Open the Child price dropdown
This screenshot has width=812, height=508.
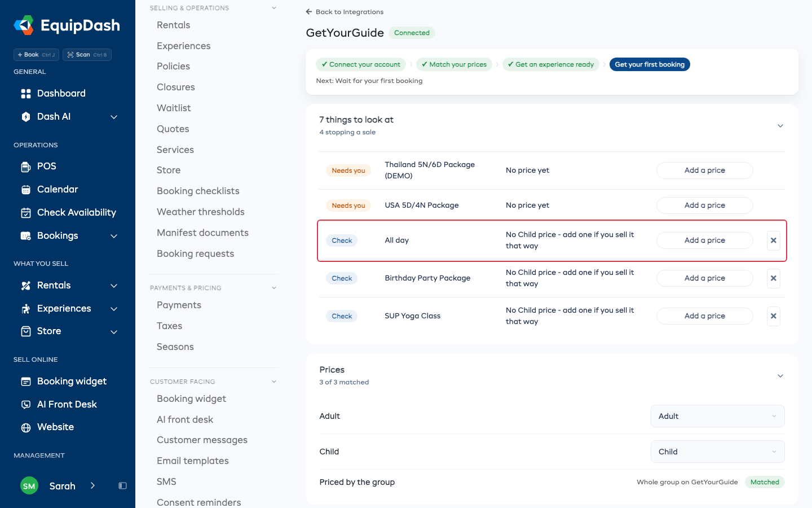717,452
